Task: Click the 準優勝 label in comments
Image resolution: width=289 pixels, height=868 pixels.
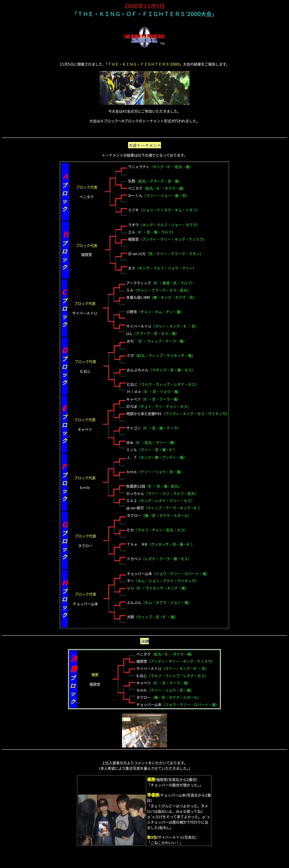Action: click(x=153, y=795)
